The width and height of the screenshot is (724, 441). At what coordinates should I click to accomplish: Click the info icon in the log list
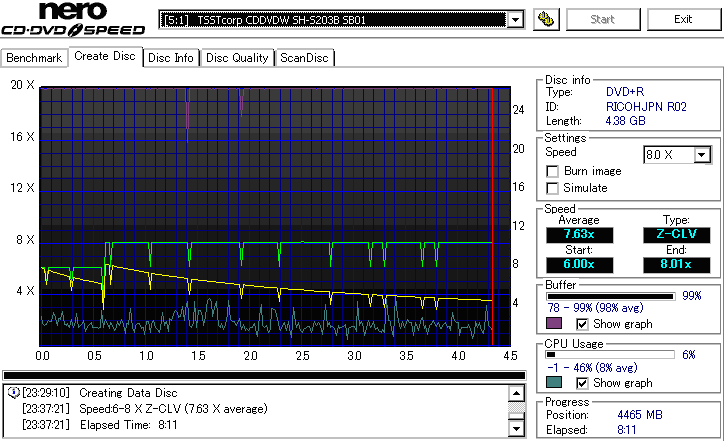pos(13,393)
